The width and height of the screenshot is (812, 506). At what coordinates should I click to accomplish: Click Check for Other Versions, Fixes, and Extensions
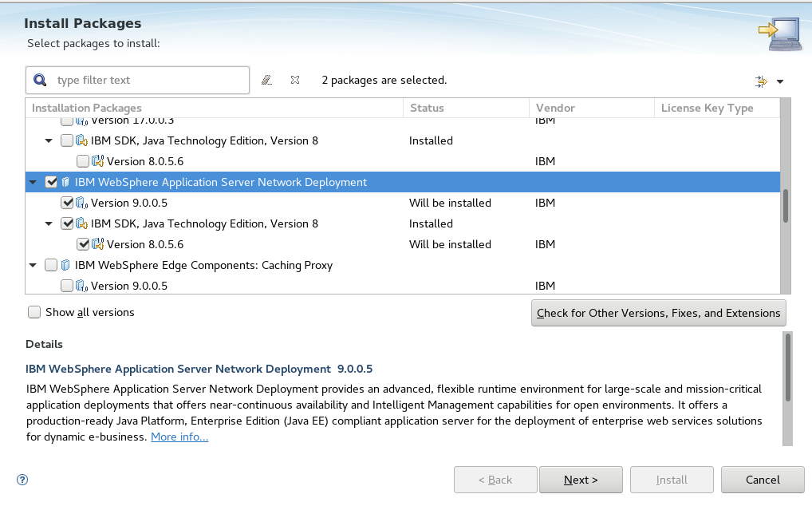pyautogui.click(x=659, y=313)
